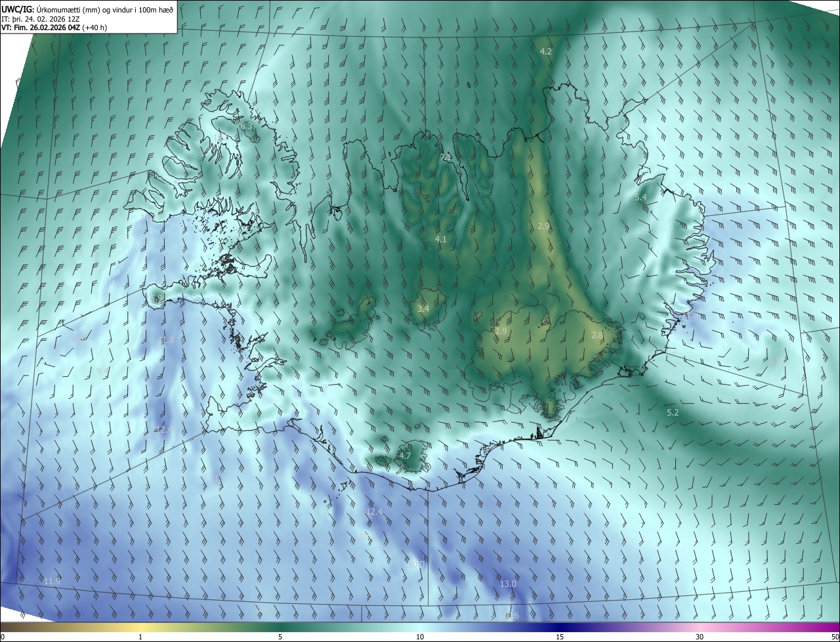Select the initial time line "IT: þri. 24. 02. 2026 12Z"

tap(41, 18)
